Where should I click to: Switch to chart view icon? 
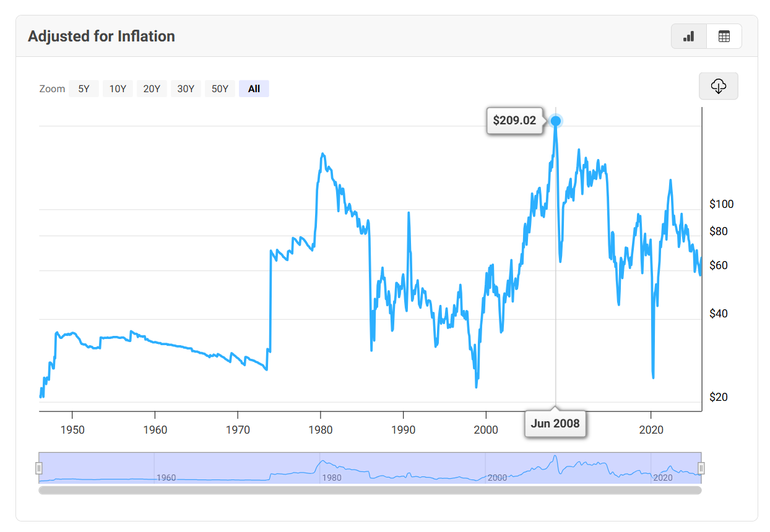tap(688, 36)
